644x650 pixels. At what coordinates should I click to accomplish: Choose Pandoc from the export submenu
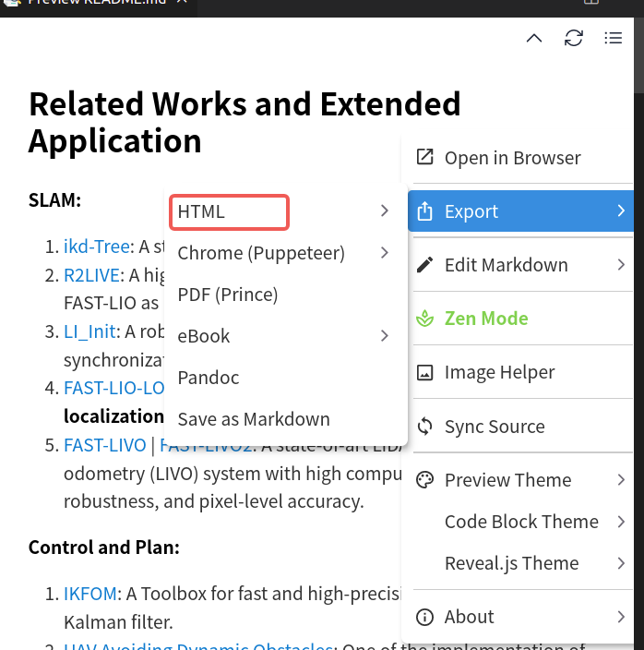click(209, 378)
